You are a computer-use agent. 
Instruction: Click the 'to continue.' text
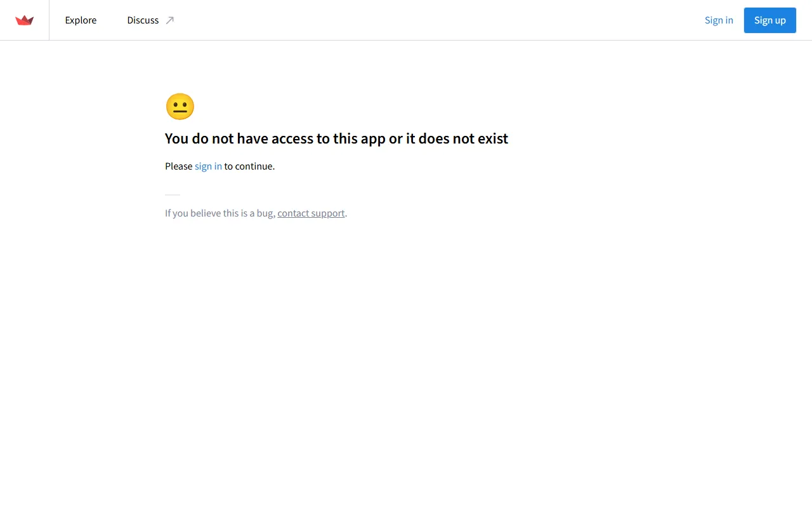point(249,166)
